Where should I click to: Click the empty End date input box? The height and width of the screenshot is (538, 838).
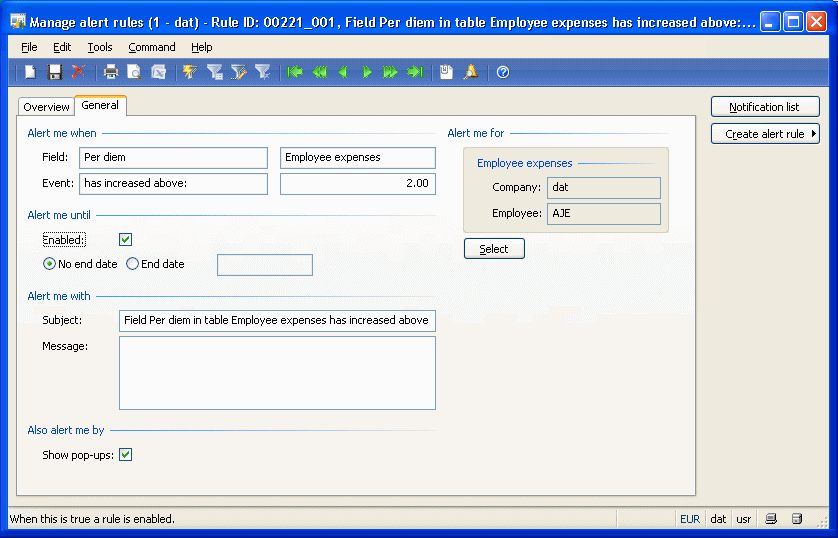(265, 265)
